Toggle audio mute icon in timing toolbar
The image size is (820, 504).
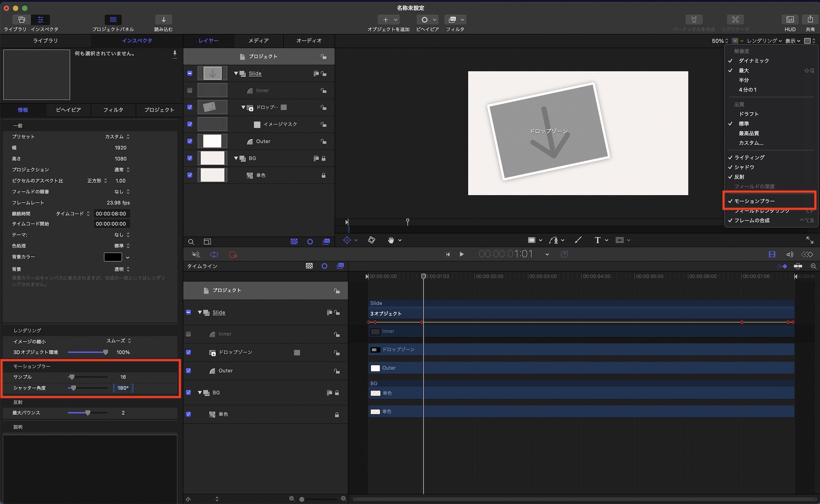tap(196, 255)
